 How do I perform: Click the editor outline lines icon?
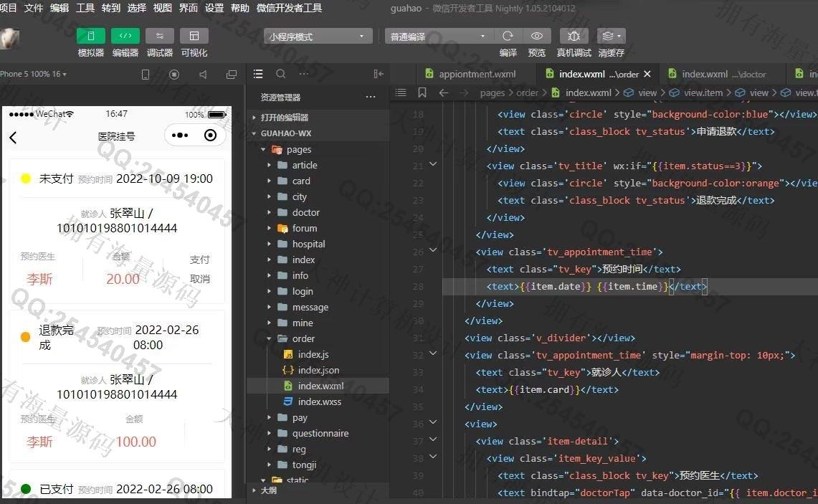coord(401,93)
